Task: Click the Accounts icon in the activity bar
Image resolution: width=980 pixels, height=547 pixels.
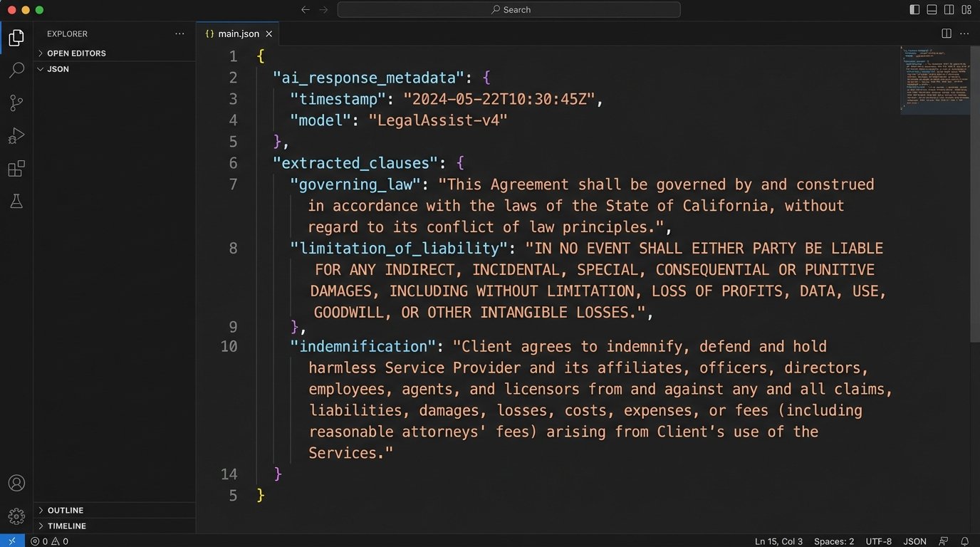Action: coord(16,482)
